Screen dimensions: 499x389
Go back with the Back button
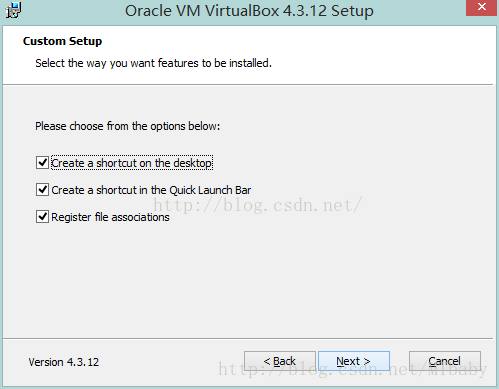click(280, 361)
